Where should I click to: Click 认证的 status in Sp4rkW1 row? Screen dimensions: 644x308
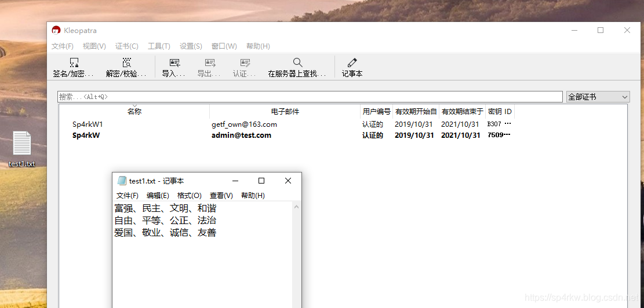(x=373, y=124)
